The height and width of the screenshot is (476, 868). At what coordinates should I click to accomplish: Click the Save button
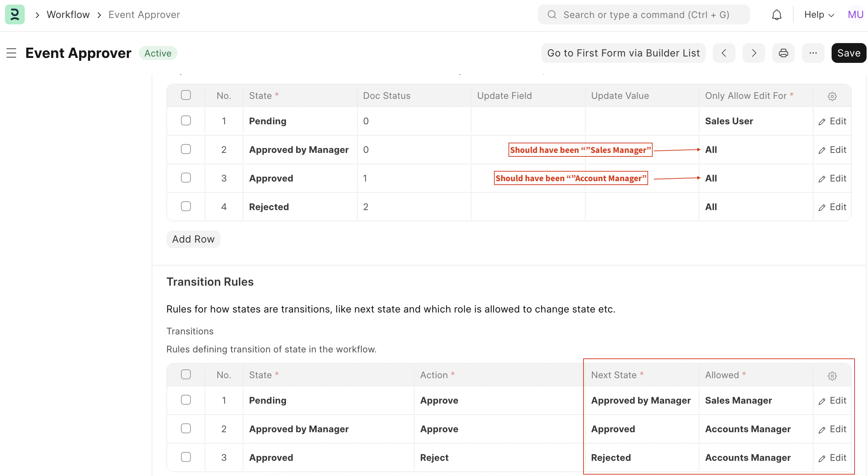pos(849,53)
